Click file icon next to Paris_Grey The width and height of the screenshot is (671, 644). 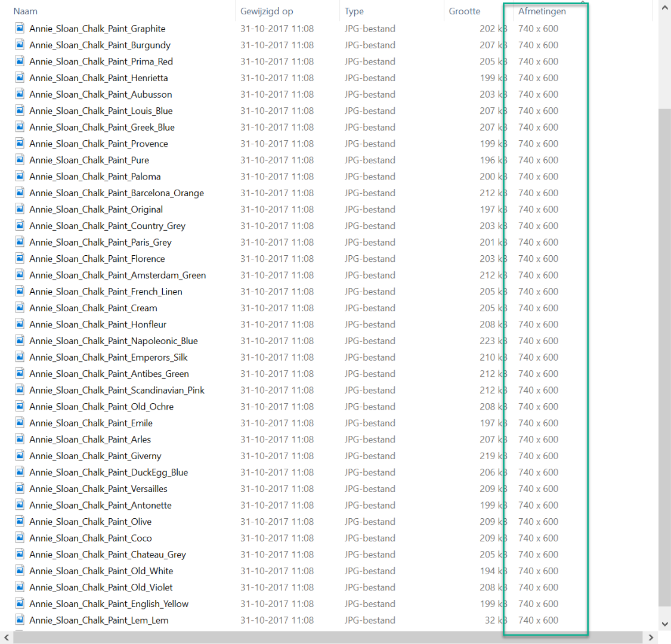pos(20,241)
